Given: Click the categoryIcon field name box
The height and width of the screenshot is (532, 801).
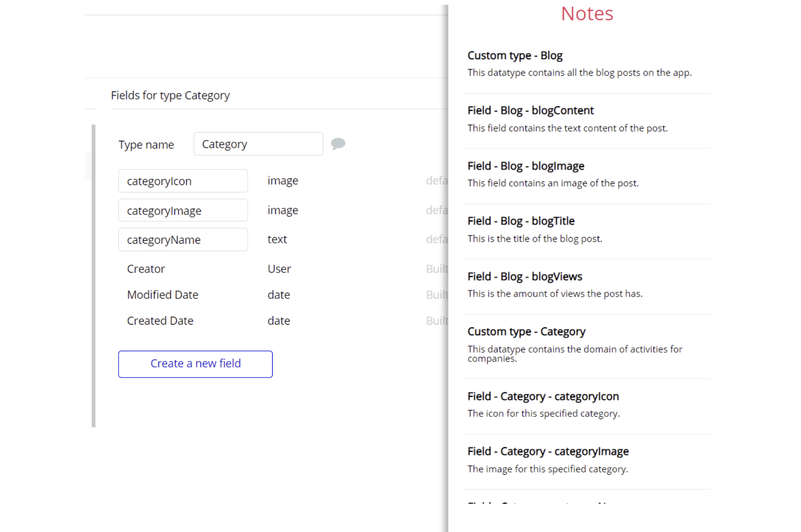Looking at the screenshot, I should (183, 181).
